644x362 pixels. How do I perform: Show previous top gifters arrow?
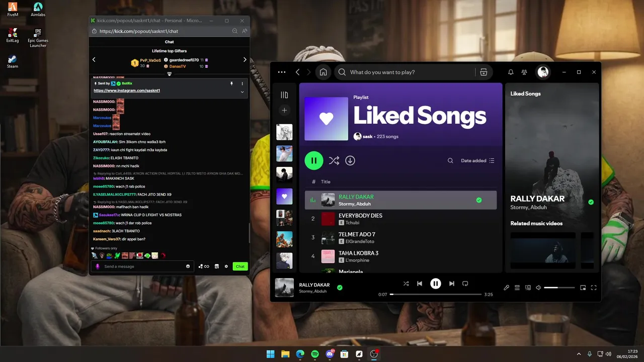click(x=94, y=59)
